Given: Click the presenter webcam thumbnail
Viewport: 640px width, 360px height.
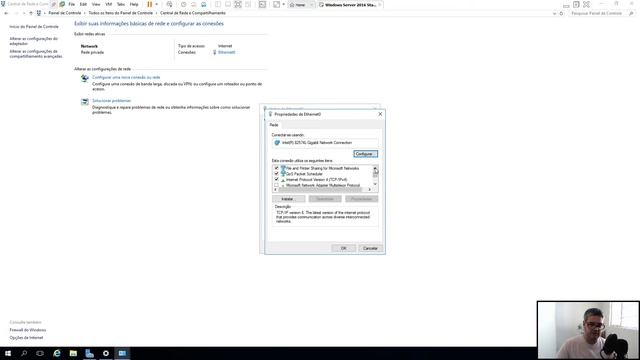Looking at the screenshot, I should [588, 330].
